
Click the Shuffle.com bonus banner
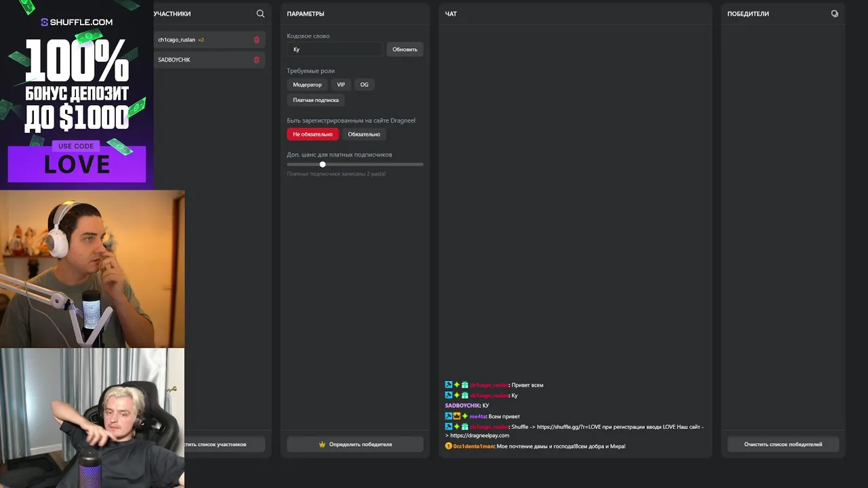click(77, 94)
